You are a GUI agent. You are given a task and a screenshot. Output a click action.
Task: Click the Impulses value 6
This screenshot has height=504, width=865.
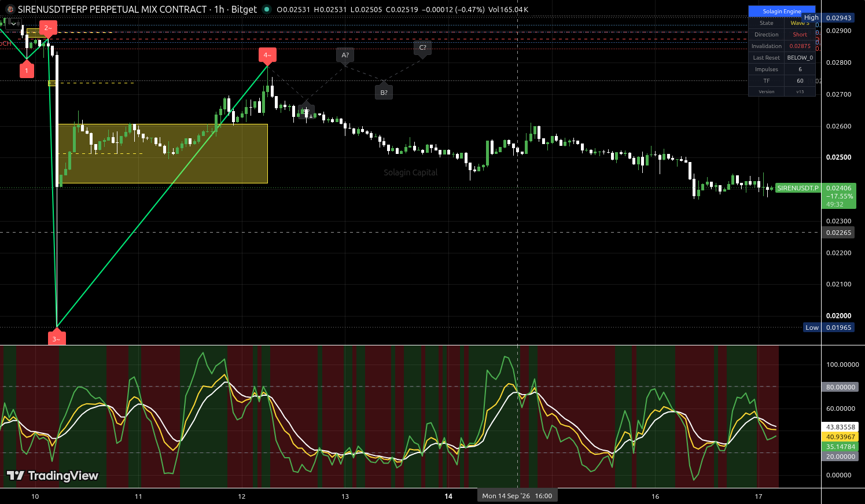[x=800, y=69]
